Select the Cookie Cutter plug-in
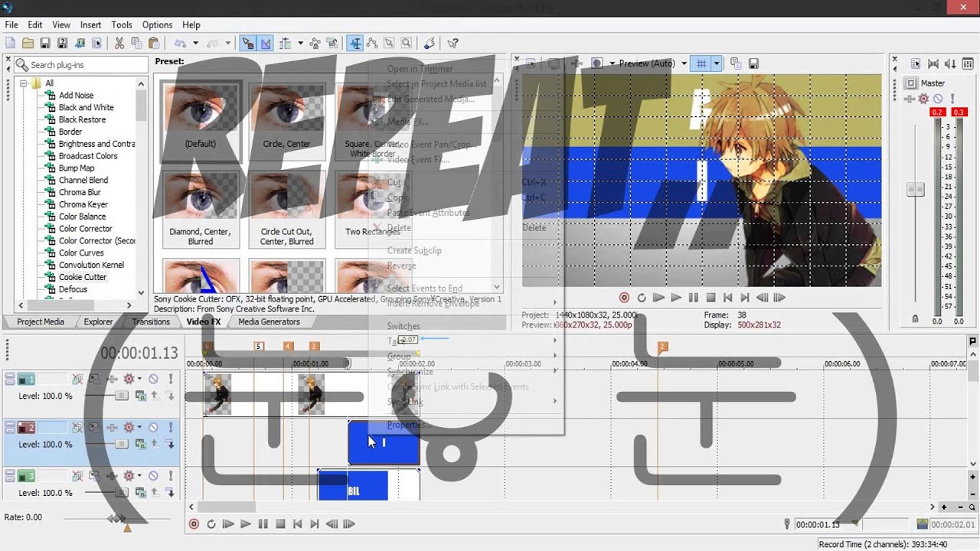The image size is (980, 551). point(83,277)
